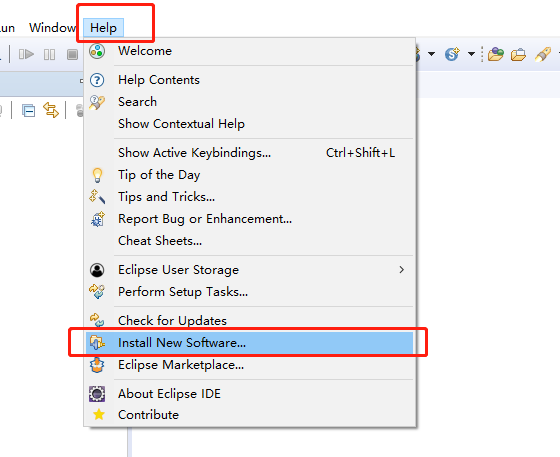Select Contribute
The image size is (560, 457).
tap(250, 415)
